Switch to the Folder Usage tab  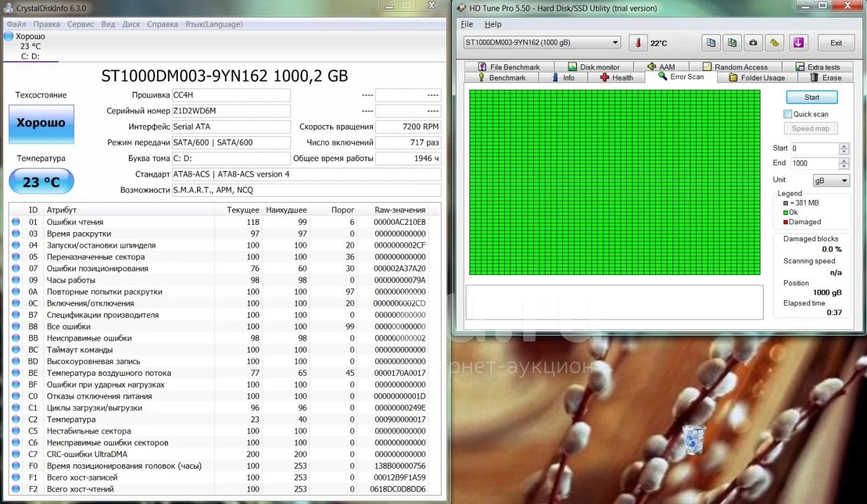pyautogui.click(x=757, y=77)
